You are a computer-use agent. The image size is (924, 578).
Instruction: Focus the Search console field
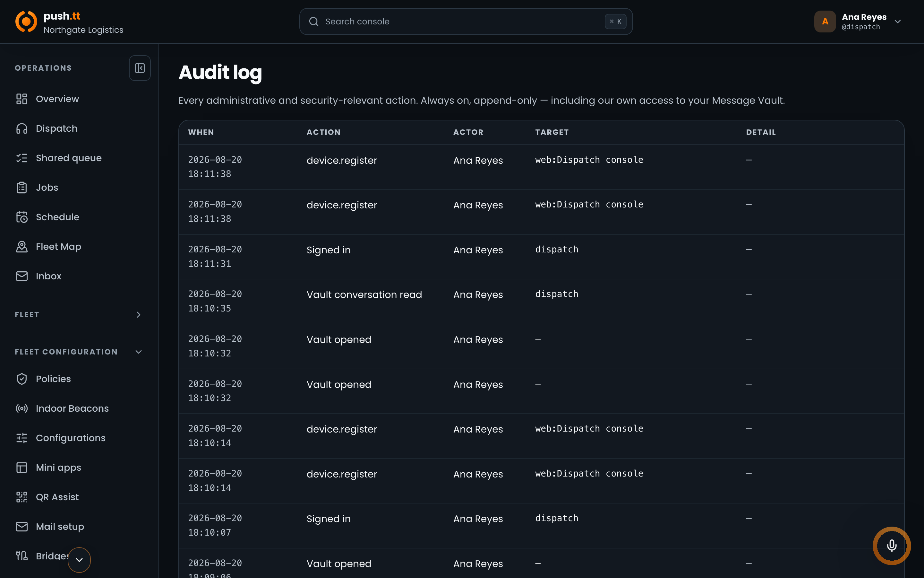pyautogui.click(x=466, y=22)
